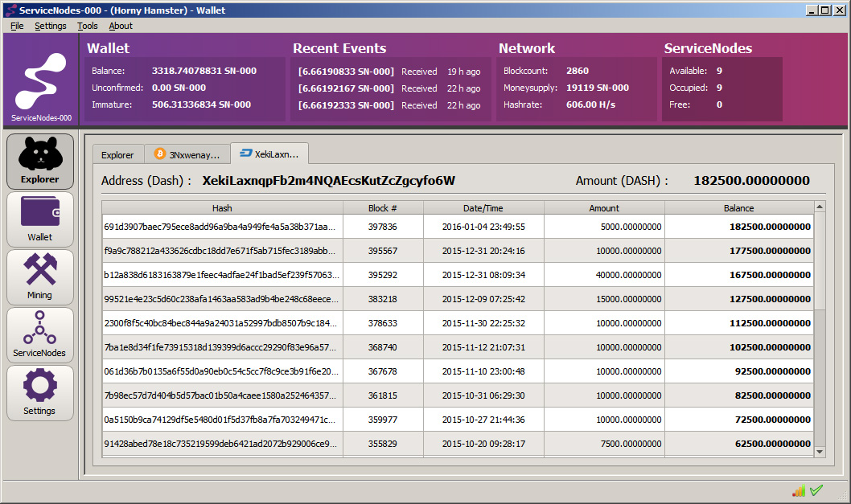Sort table by Block # column header
Screen dimensions: 851x504
pyautogui.click(x=383, y=207)
